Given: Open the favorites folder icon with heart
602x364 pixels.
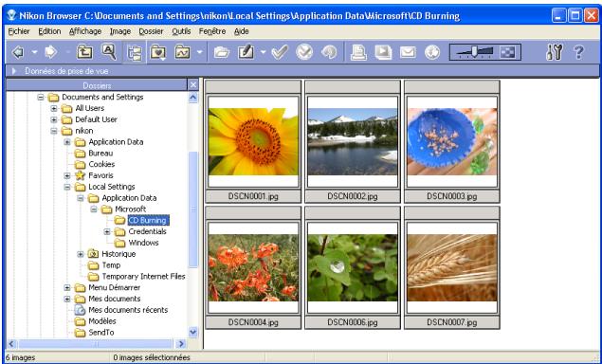Looking at the screenshot, I should point(157,52).
